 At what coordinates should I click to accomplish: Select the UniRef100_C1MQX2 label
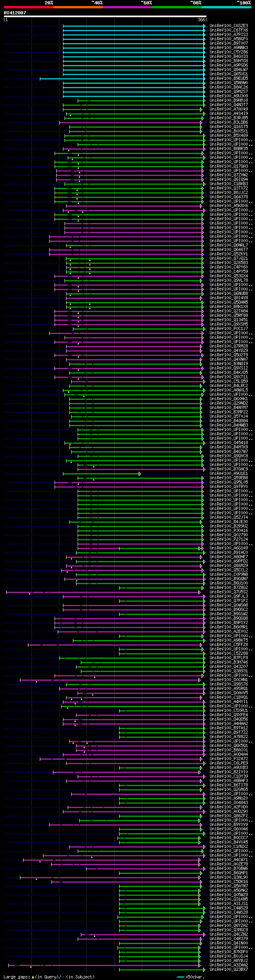pos(229,847)
